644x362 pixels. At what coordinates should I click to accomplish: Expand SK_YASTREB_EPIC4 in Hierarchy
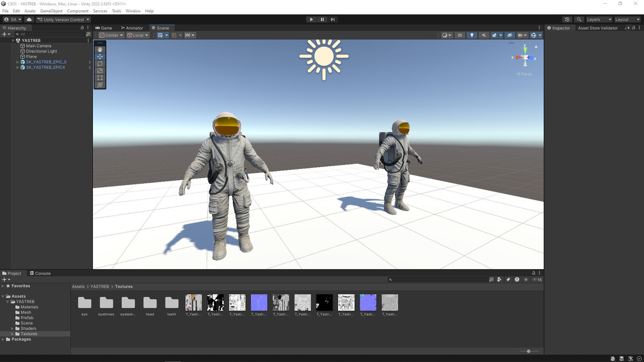[18, 68]
